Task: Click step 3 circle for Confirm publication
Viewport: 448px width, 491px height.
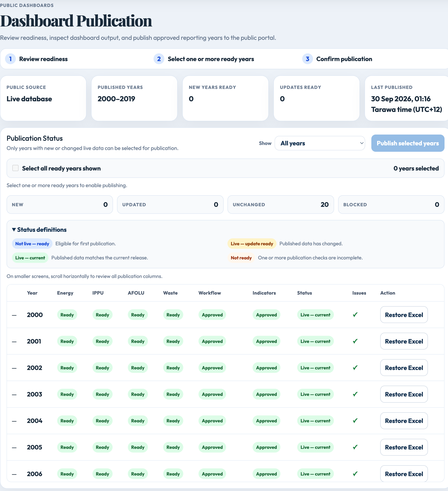Action: (x=307, y=59)
